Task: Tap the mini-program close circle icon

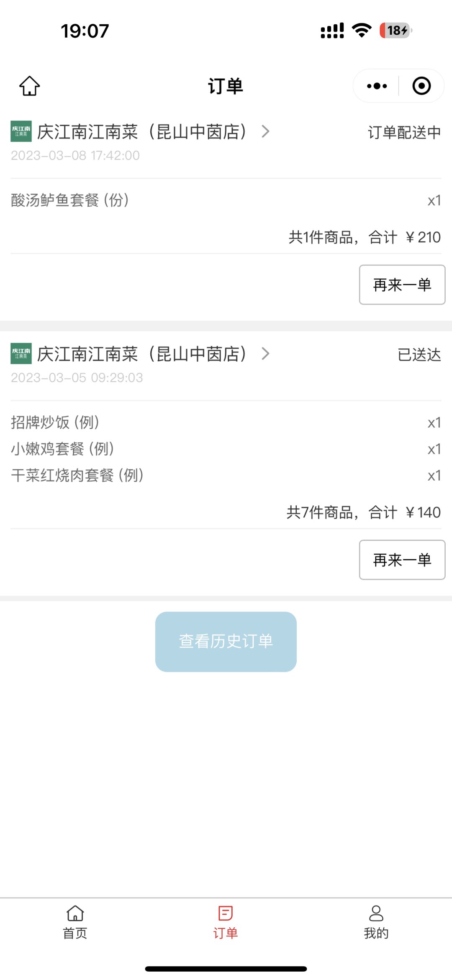Action: click(421, 86)
